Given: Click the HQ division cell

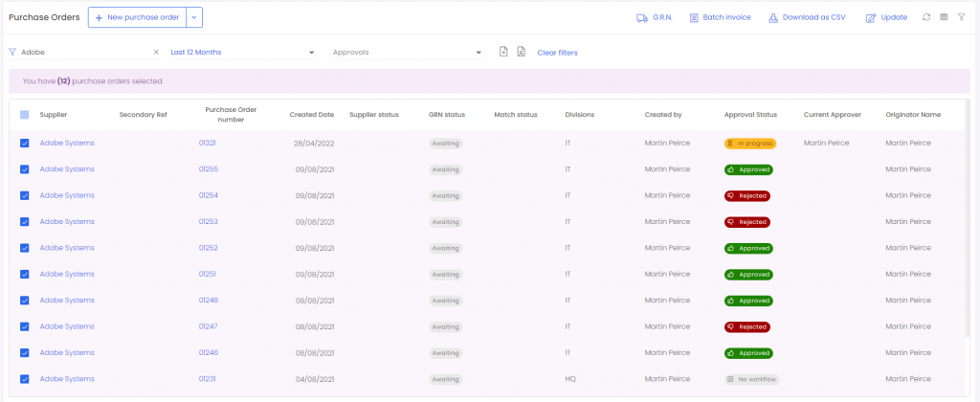Looking at the screenshot, I should click(570, 379).
